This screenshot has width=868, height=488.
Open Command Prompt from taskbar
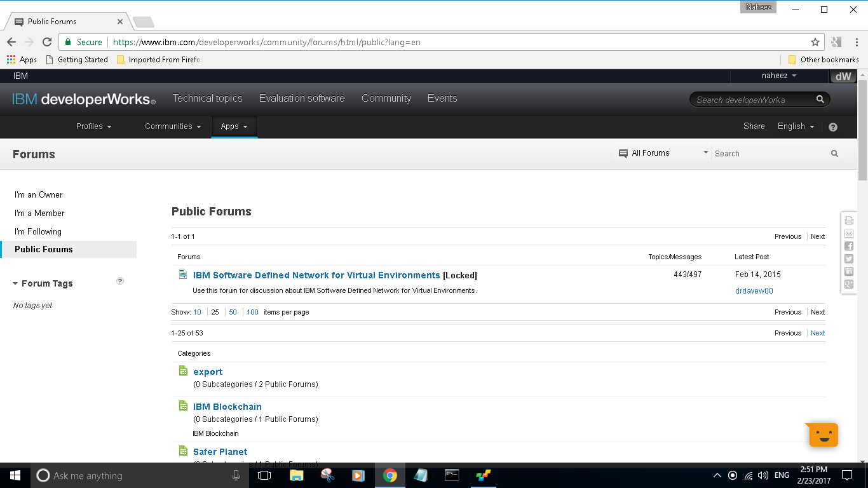coord(452,475)
